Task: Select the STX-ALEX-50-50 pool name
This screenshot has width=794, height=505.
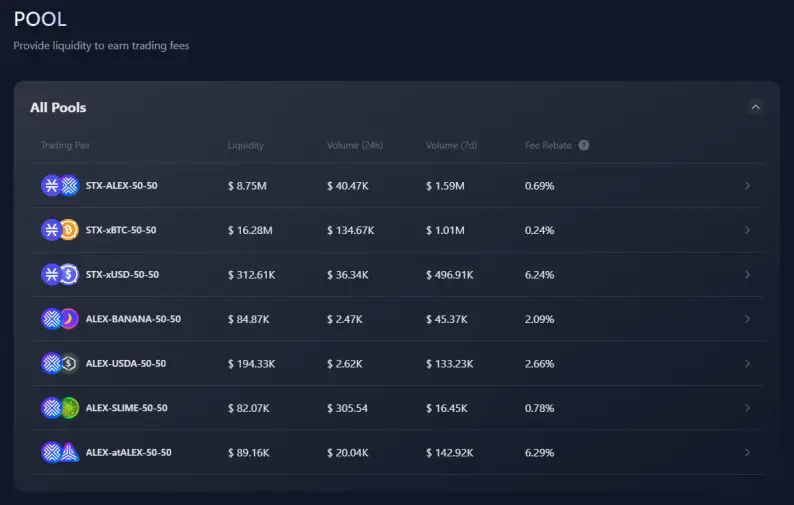Action: 122,185
